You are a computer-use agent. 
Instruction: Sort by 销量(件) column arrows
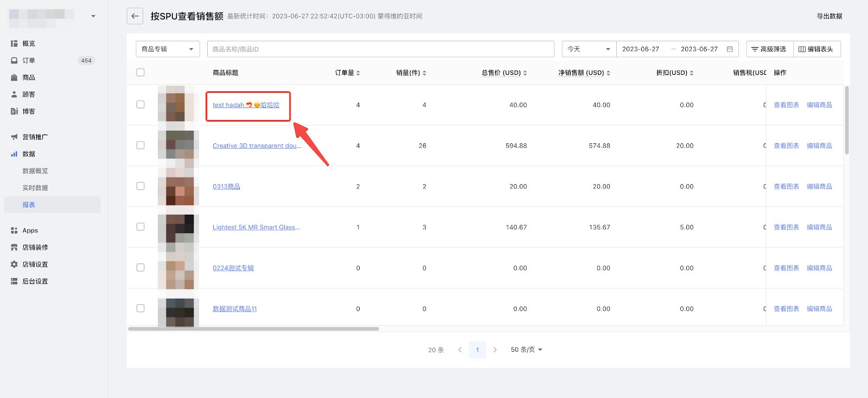click(424, 73)
